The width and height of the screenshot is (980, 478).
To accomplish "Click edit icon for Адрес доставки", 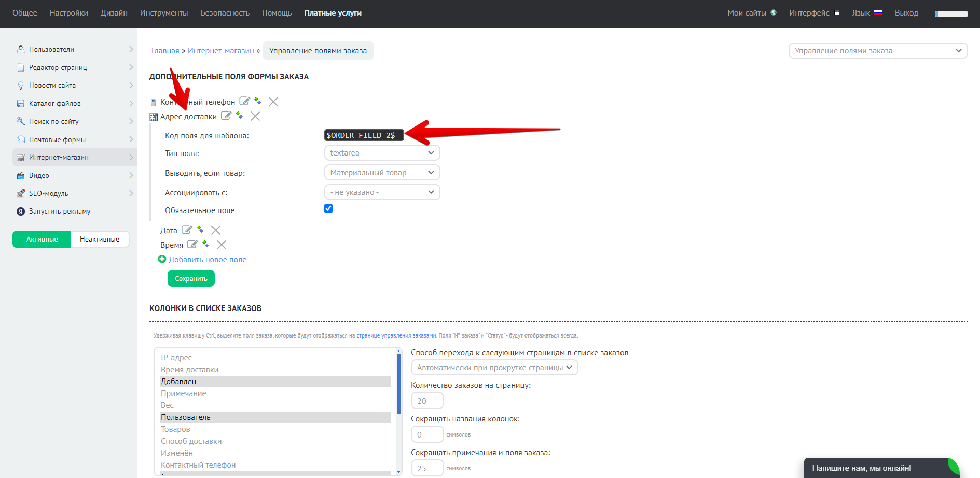I will pyautogui.click(x=226, y=116).
